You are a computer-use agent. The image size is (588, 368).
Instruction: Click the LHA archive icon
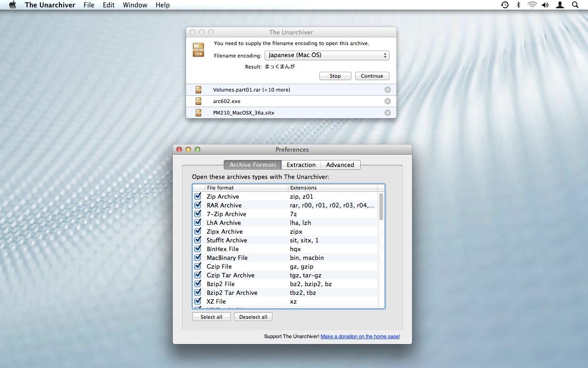[198, 50]
